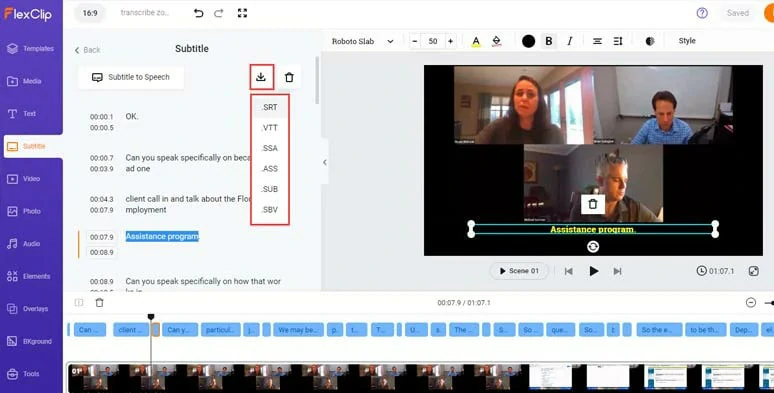Select .VTT subtitle format option
This screenshot has width=774, height=393.
270,128
